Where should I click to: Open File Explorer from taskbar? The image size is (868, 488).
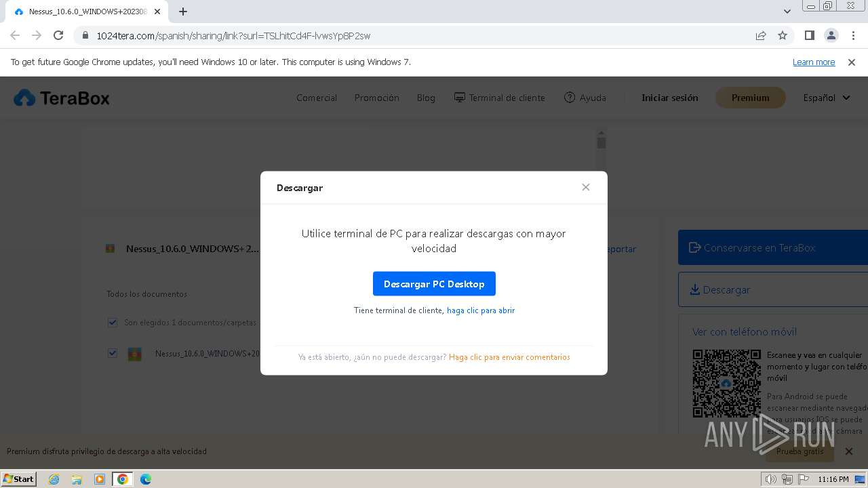[x=77, y=479]
